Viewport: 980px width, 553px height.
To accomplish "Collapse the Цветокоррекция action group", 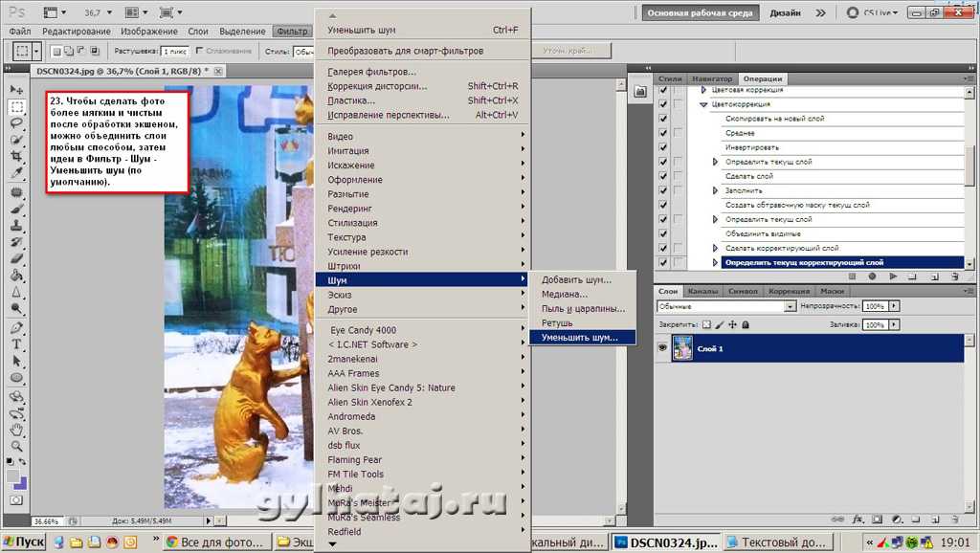I will pyautogui.click(x=703, y=104).
